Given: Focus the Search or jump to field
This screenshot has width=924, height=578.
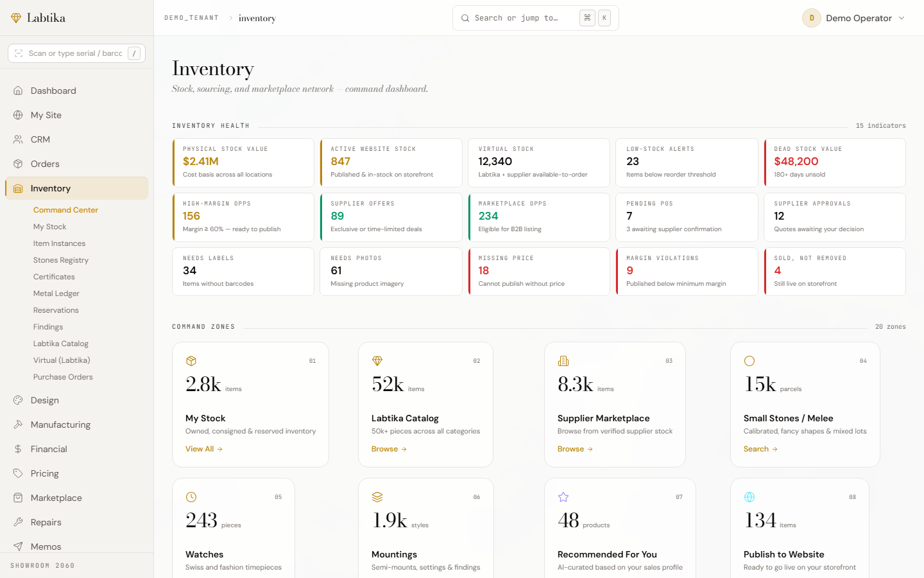Looking at the screenshot, I should coord(536,18).
